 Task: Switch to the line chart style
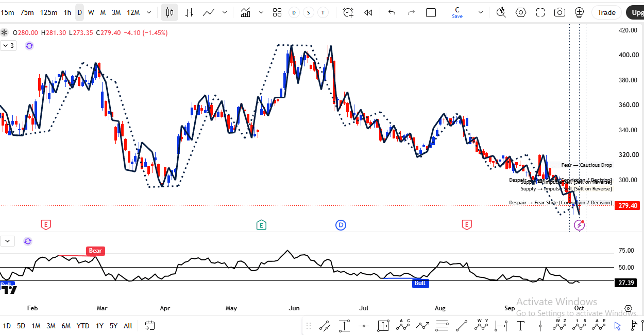pos(209,12)
